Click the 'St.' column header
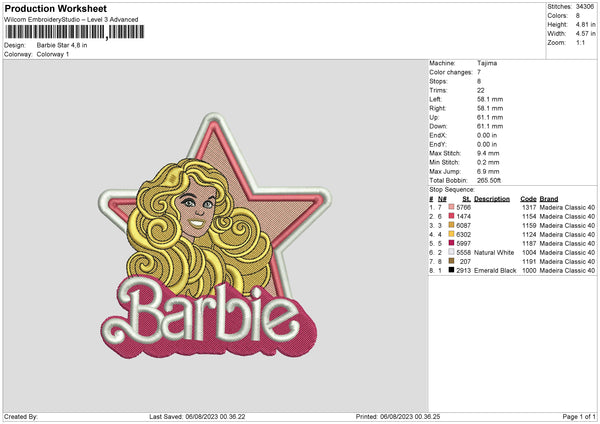The image size is (600, 424). [466, 199]
